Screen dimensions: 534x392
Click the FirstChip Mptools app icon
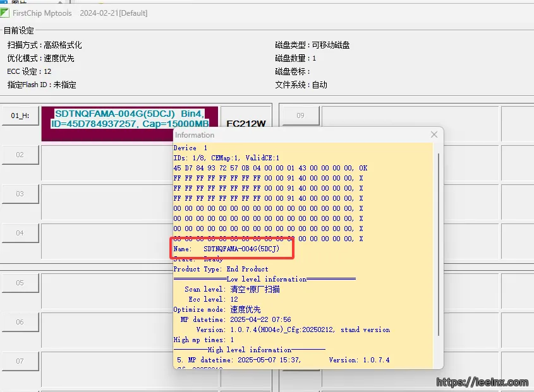click(x=5, y=13)
